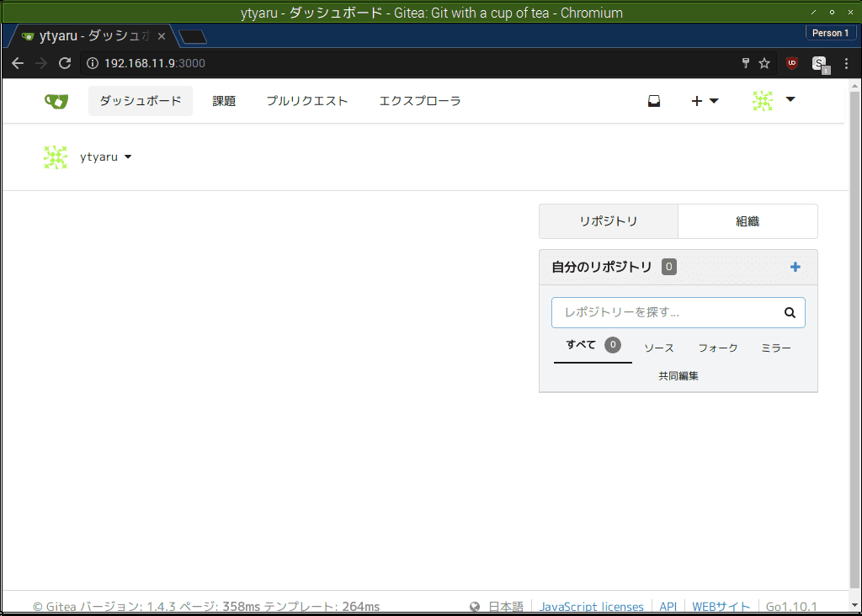862x616 pixels.
Task: Open the プルリクエスト navigation item
Action: 306,100
